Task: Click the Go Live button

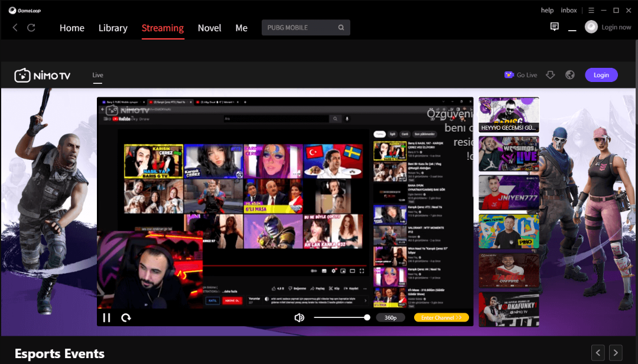Action: (521, 75)
